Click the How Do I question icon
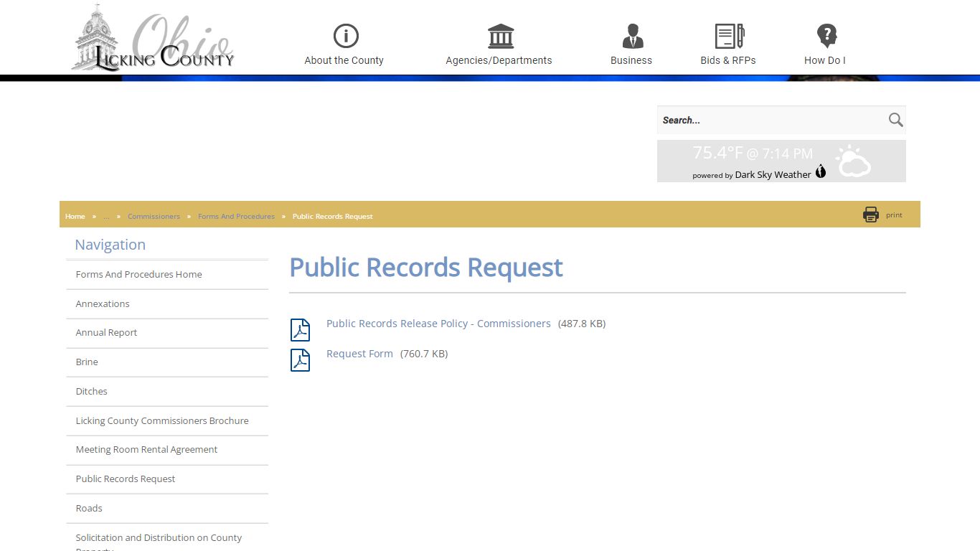 pyautogui.click(x=826, y=36)
